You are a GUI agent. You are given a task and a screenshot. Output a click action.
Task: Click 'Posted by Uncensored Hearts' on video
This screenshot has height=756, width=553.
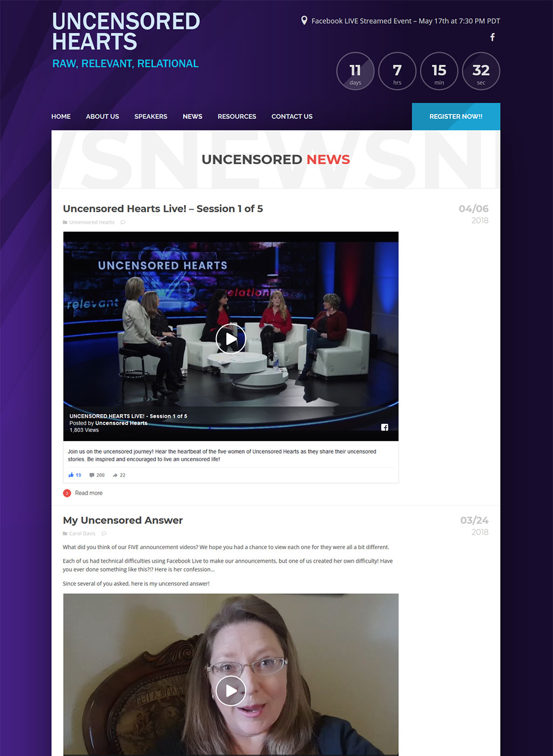(x=109, y=423)
